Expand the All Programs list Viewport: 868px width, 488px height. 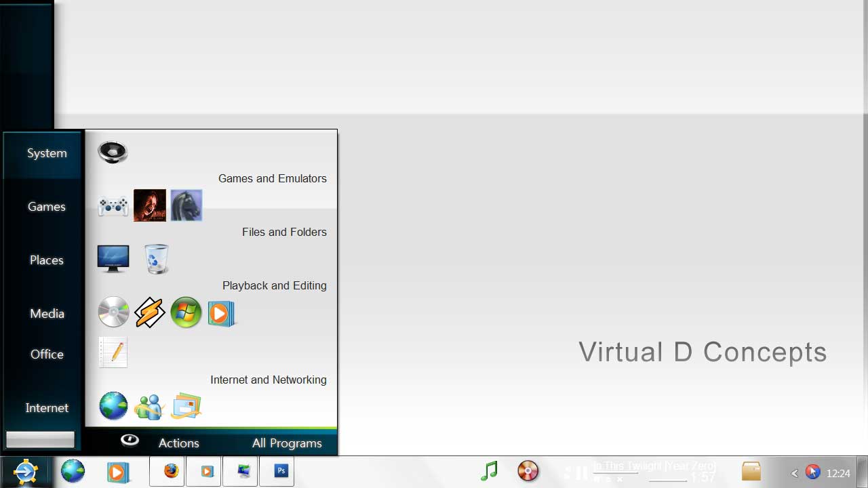click(x=287, y=443)
